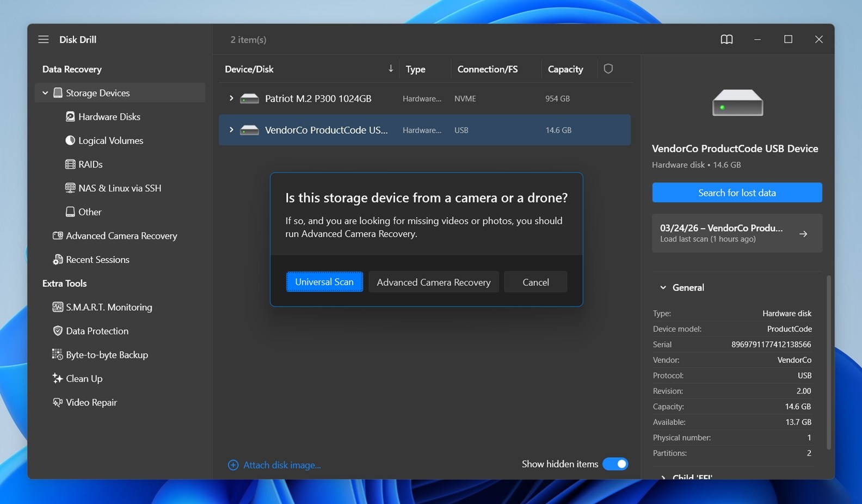Viewport: 862px width, 504px height.
Task: Click the Logical Volumes icon
Action: click(70, 140)
